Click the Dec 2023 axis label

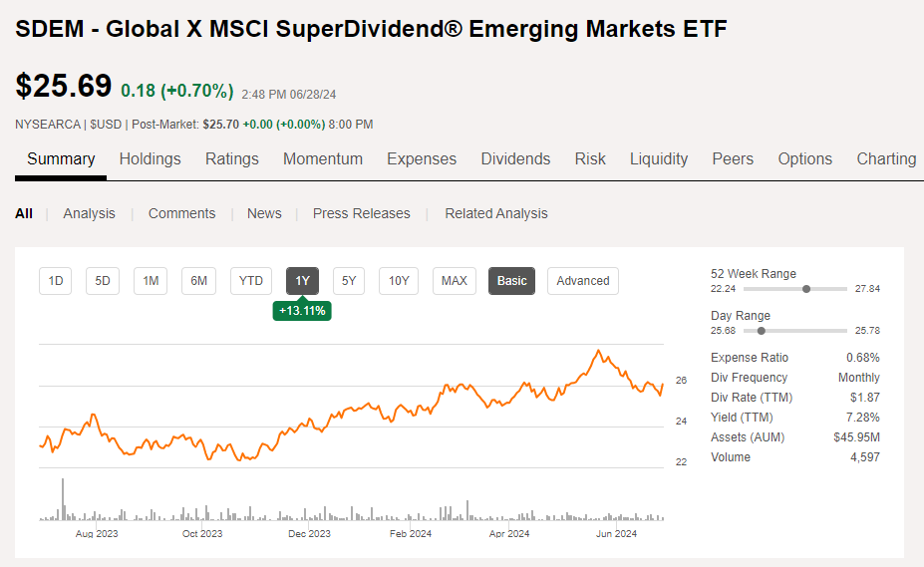click(309, 533)
